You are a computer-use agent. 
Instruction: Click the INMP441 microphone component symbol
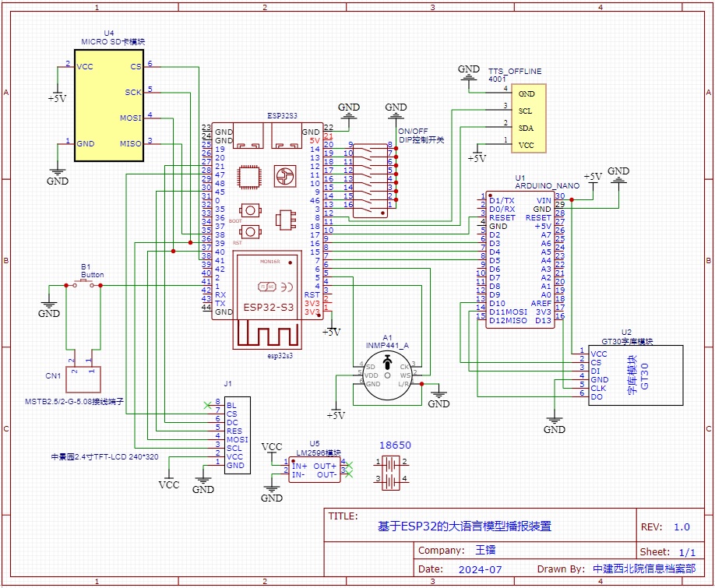pos(388,375)
